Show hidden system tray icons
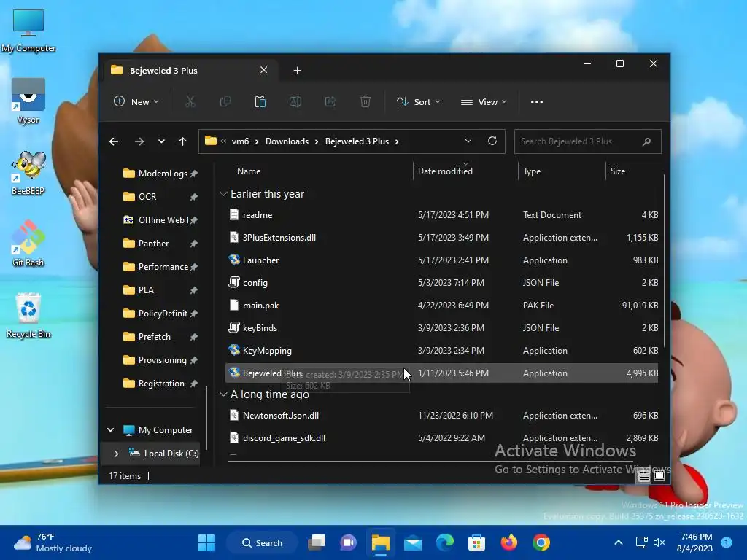747x560 pixels. pos(619,542)
